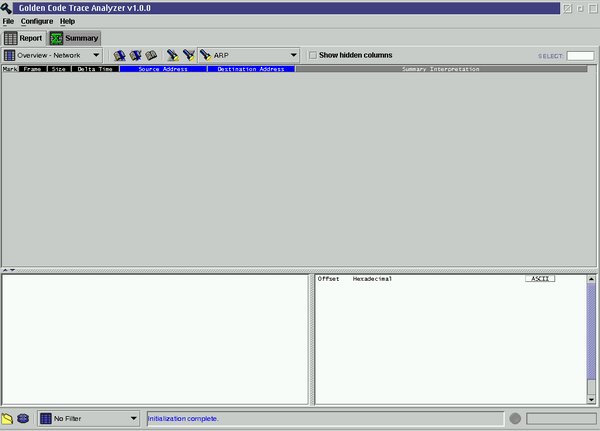This screenshot has width=600, height=431.
Task: Click the first flashlight find icon
Action: coord(173,56)
